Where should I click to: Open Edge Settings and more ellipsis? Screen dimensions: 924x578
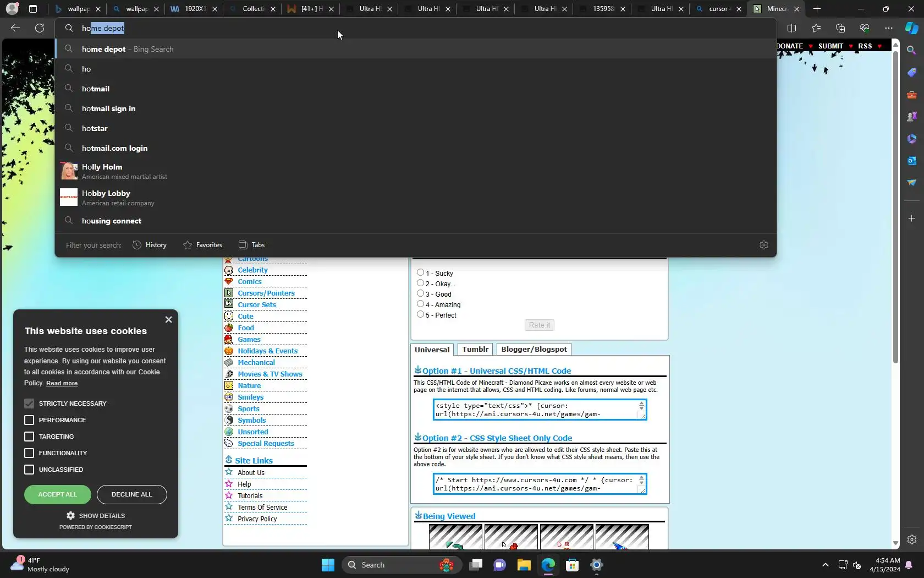[888, 28]
